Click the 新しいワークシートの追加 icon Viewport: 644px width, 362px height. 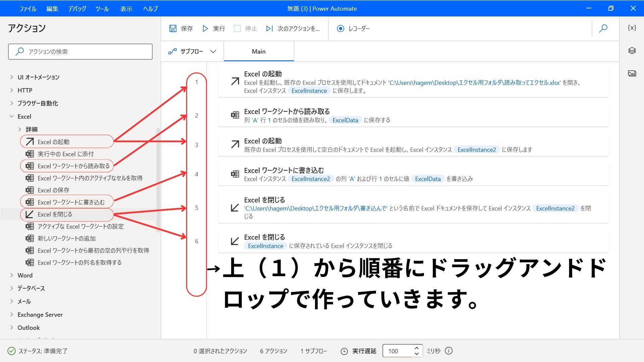pyautogui.click(x=30, y=238)
